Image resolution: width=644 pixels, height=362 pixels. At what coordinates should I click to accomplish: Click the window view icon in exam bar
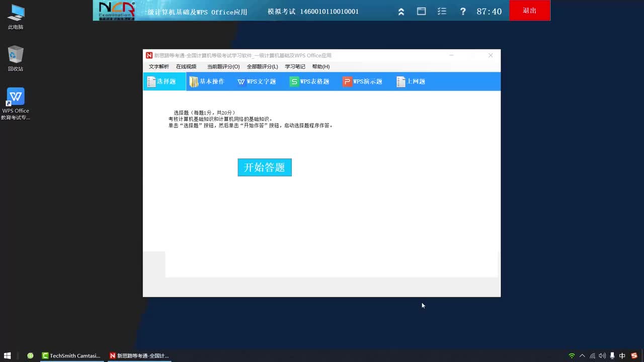422,11
